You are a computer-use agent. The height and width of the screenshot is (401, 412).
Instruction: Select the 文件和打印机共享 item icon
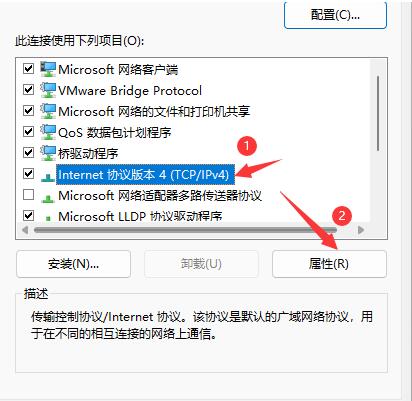(48, 111)
